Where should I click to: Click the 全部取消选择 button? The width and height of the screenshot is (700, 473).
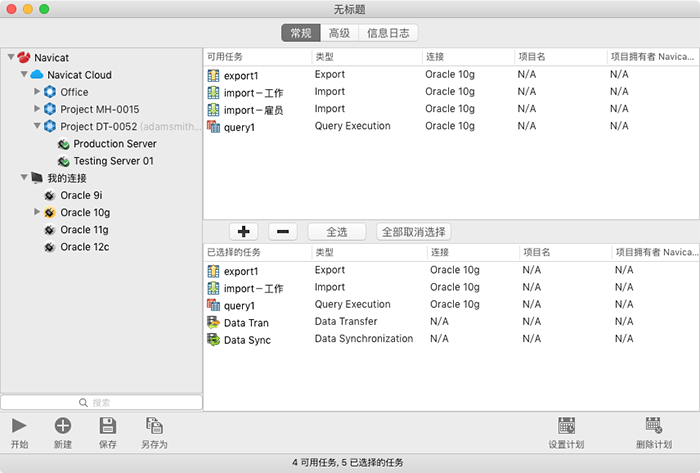(x=413, y=232)
